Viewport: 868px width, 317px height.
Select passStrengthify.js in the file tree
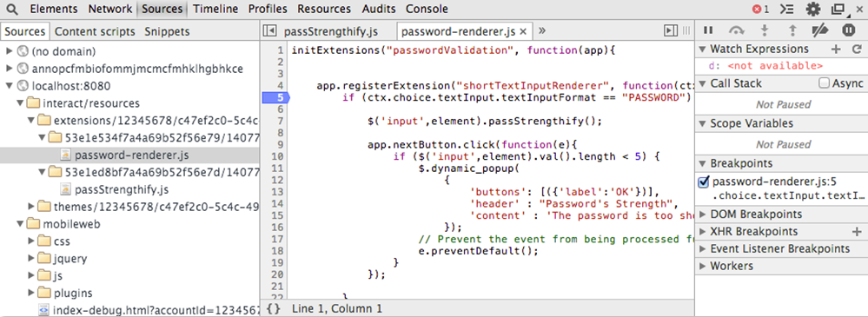tap(122, 189)
